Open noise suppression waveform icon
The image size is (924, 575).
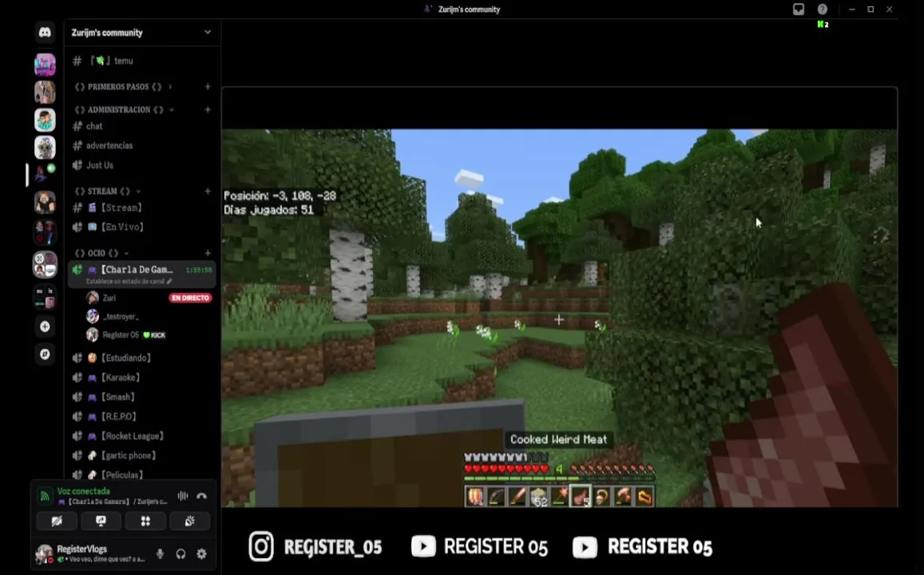(183, 496)
